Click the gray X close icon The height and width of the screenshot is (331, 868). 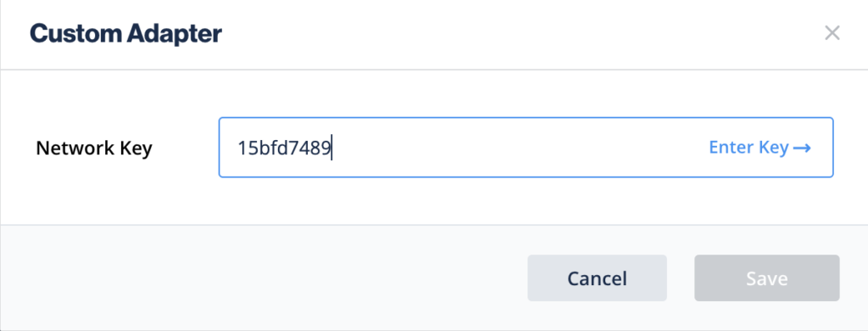832,33
